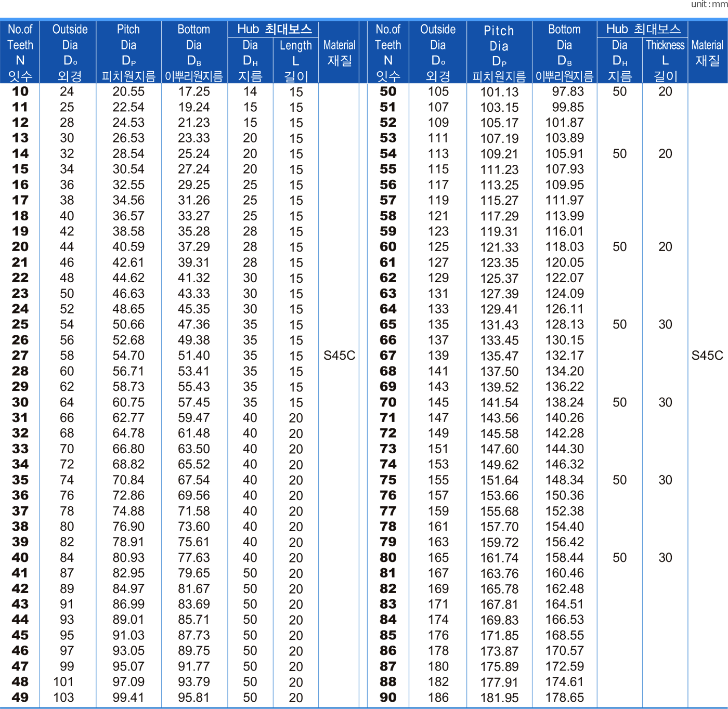Viewport: 728px width, 709px height.
Task: Select pitch diameter value 20.55
Action: 128,91
